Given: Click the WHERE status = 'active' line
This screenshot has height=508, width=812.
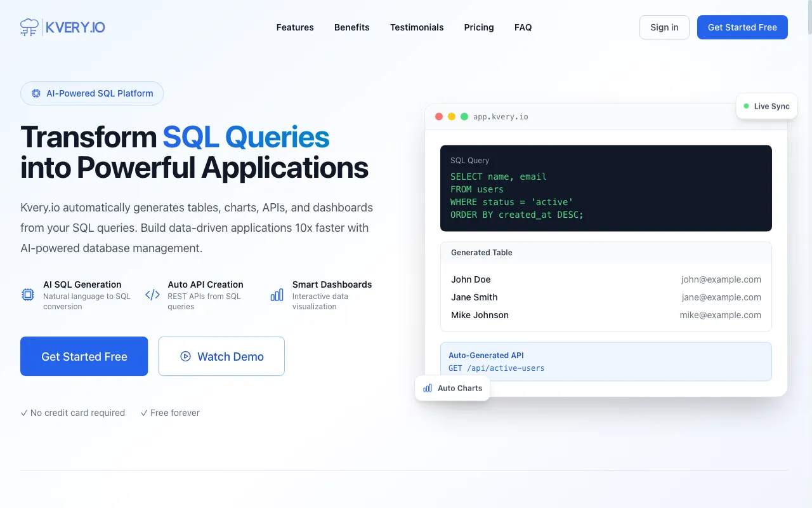Looking at the screenshot, I should click(x=512, y=202).
